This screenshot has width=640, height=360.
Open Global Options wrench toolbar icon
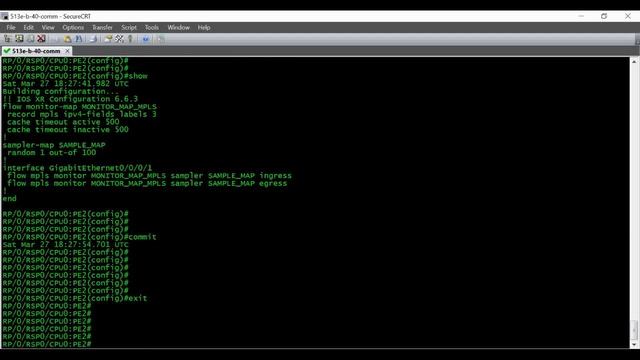pos(119,39)
